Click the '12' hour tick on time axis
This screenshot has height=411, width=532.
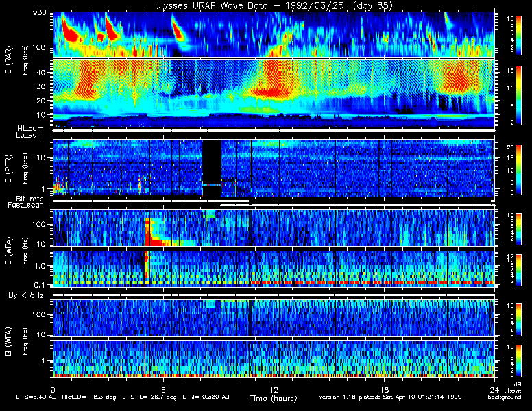click(274, 389)
